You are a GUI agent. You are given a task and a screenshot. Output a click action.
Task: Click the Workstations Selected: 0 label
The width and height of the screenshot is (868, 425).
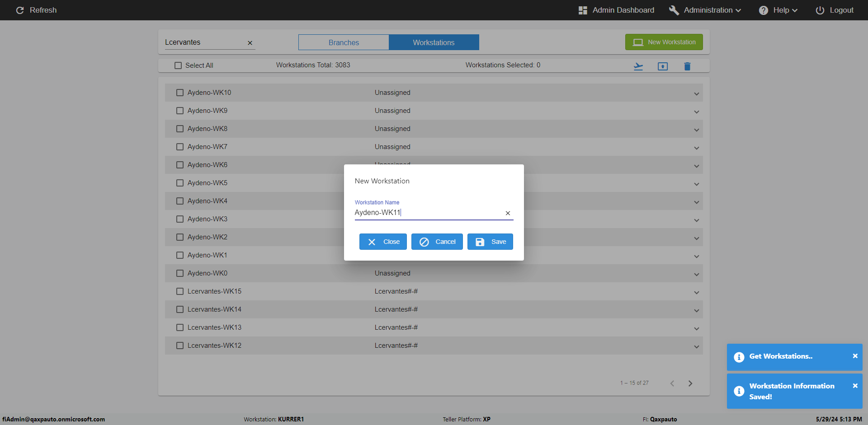click(503, 65)
